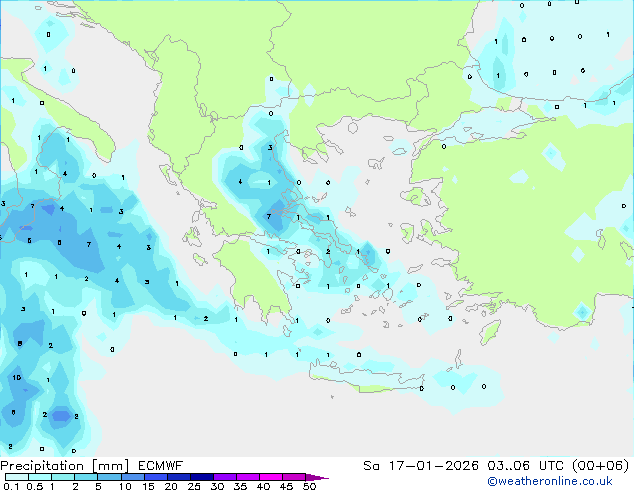The image size is (634, 490).
Task: Click legend value label '50'
Action: 309,486
